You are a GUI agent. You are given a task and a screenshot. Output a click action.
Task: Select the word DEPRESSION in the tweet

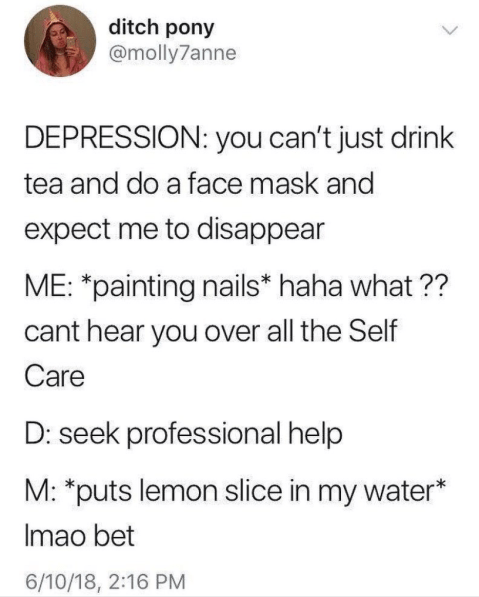pos(113,137)
